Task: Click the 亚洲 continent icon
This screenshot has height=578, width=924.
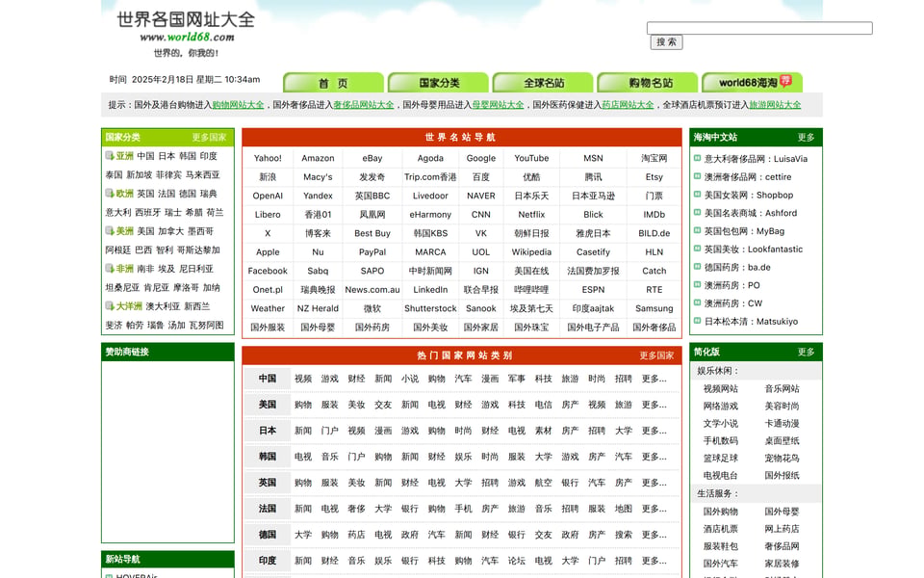Action: [110, 156]
